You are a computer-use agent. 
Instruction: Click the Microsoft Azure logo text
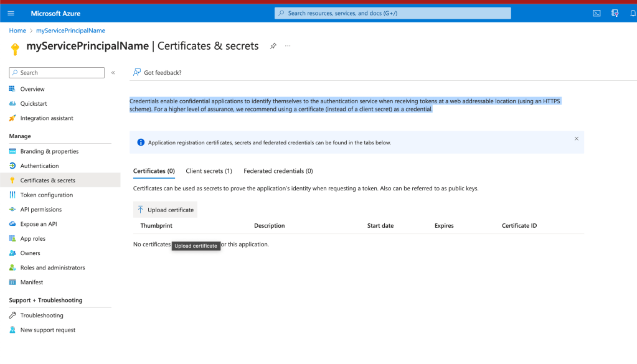click(x=55, y=14)
